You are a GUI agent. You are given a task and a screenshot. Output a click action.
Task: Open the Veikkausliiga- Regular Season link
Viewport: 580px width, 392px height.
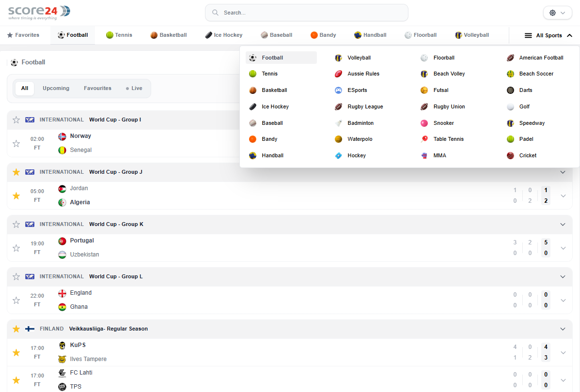click(x=109, y=329)
